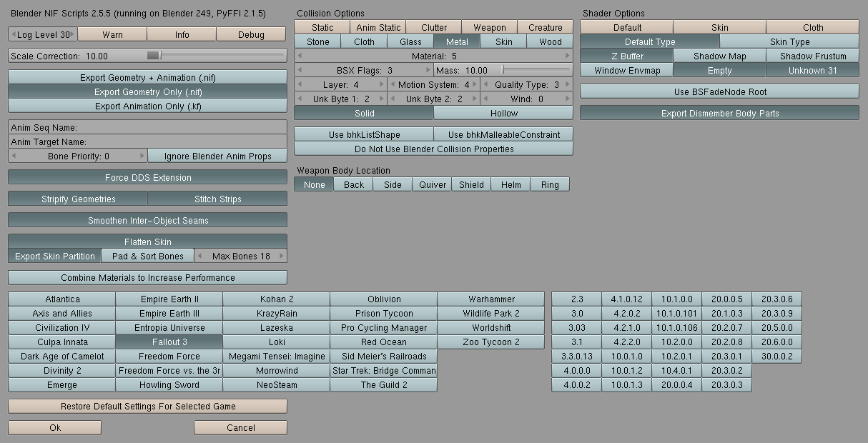Toggle Combine Materials to Increase Performance

pyautogui.click(x=147, y=277)
